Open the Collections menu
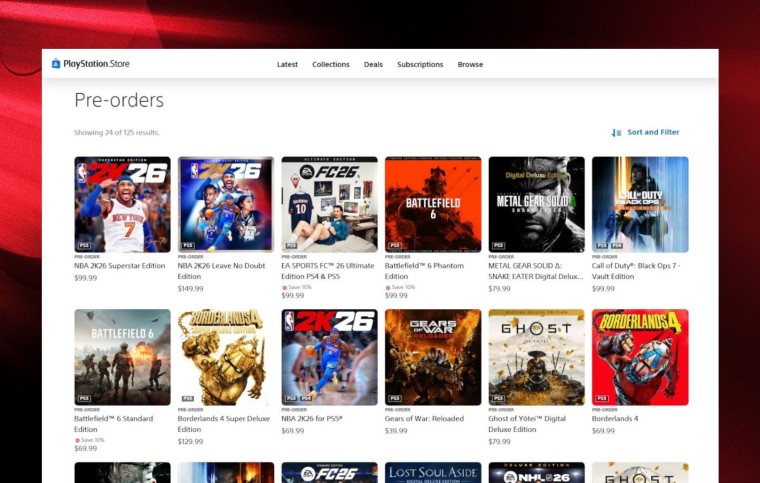760x483 pixels. pyautogui.click(x=331, y=64)
